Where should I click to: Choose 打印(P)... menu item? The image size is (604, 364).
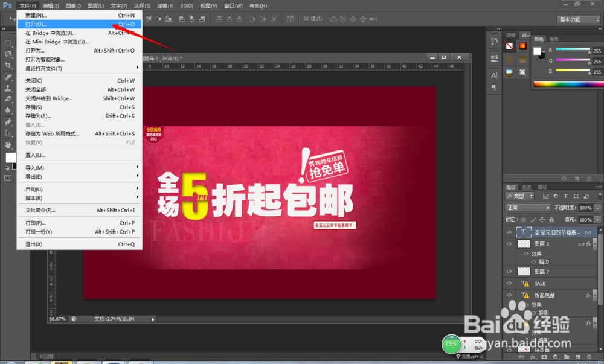80,223
